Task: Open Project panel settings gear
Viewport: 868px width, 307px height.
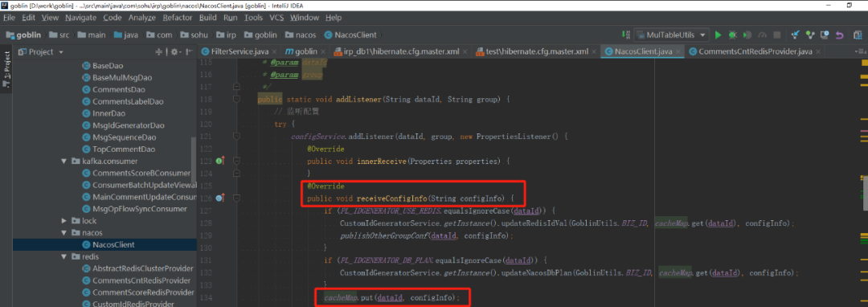Action: (175, 52)
